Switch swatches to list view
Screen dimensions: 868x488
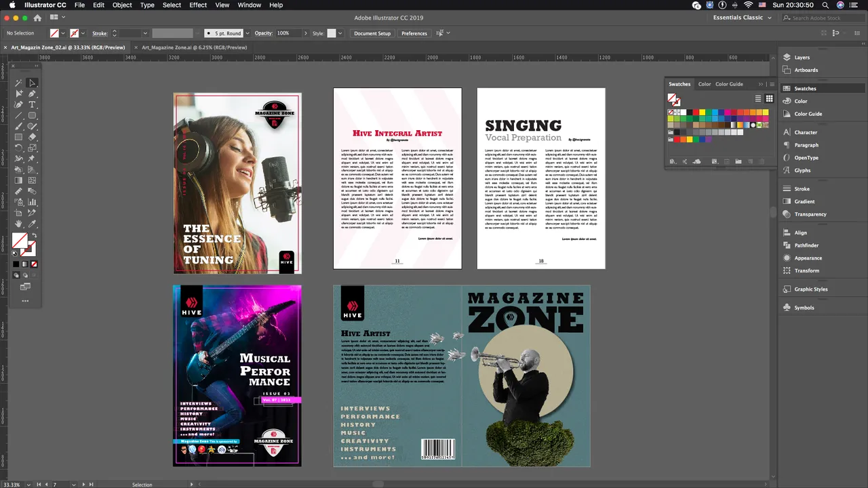[758, 98]
